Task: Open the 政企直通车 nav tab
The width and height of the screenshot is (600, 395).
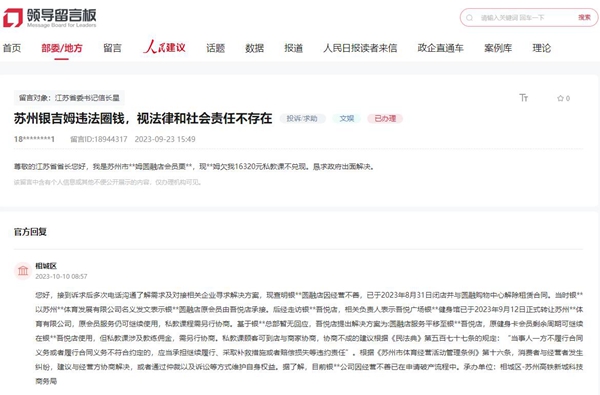Action: (440, 48)
